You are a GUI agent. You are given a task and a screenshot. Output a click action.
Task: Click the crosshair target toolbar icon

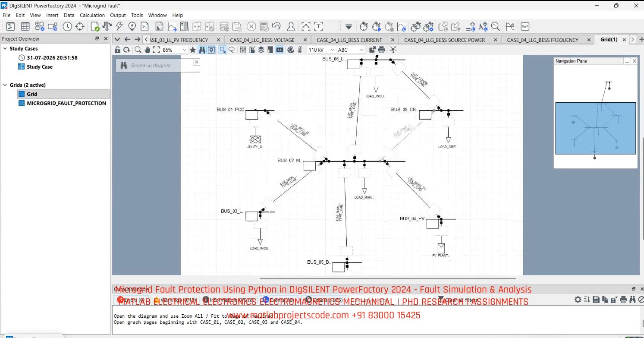(80, 26)
